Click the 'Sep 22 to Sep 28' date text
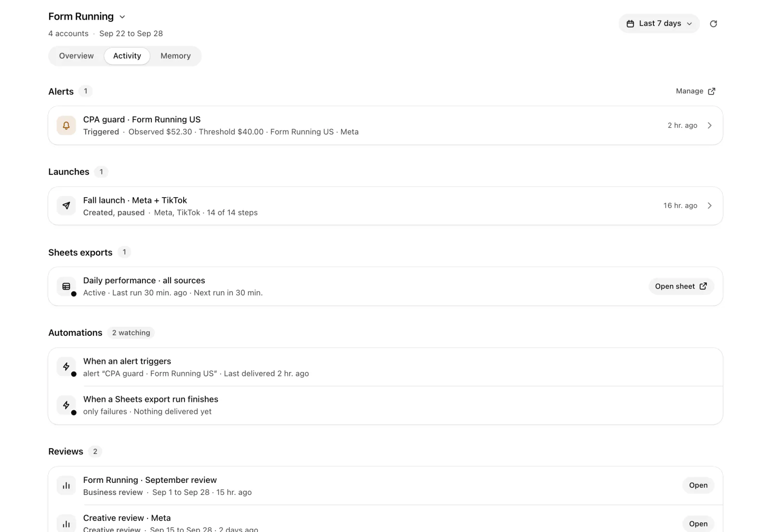771x532 pixels. 131,34
